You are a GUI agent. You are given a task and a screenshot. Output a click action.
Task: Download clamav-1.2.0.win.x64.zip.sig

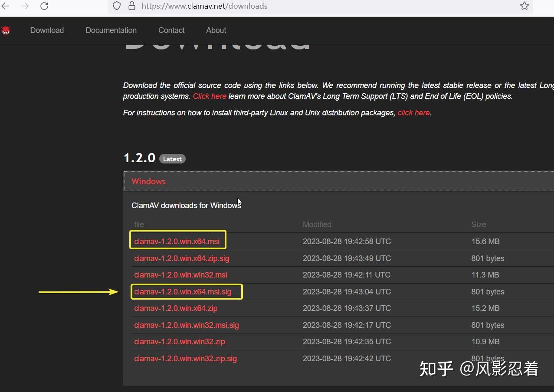(x=182, y=258)
